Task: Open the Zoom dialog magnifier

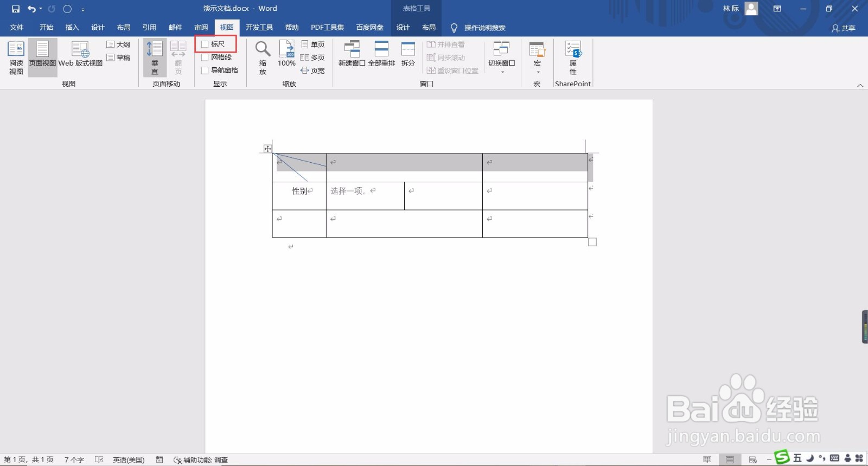Action: [263, 58]
